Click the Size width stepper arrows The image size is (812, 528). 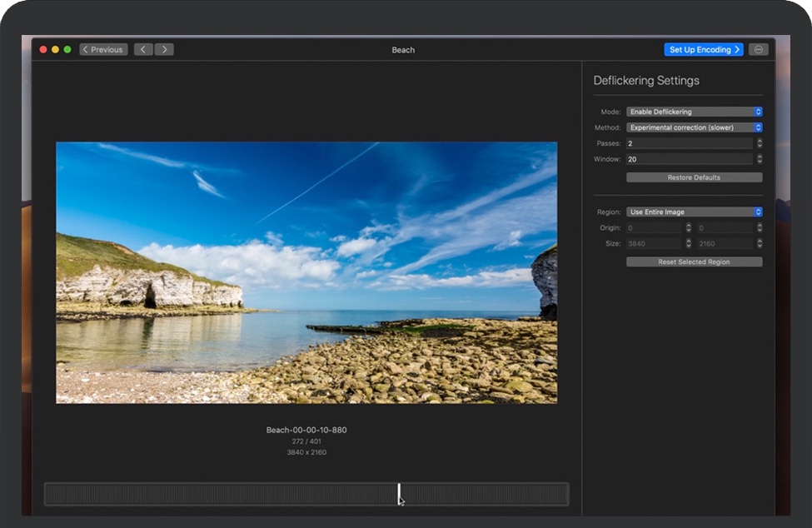click(688, 244)
